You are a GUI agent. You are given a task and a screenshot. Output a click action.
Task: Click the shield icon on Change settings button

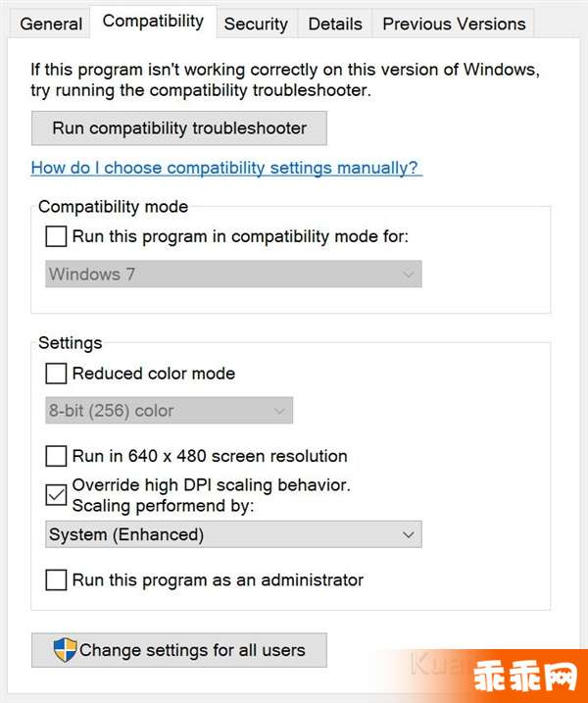(x=65, y=650)
